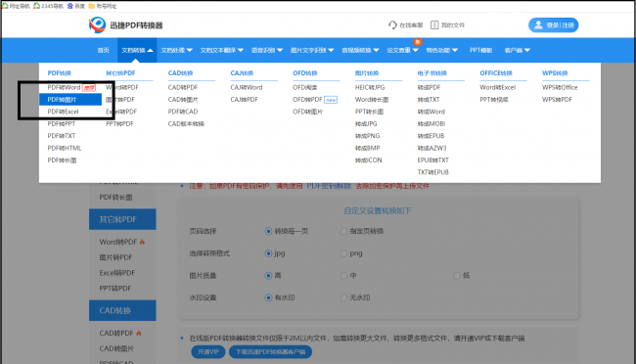Choose WPS转Office in dropdown menu
The height and width of the screenshot is (364, 636).
pyautogui.click(x=560, y=87)
